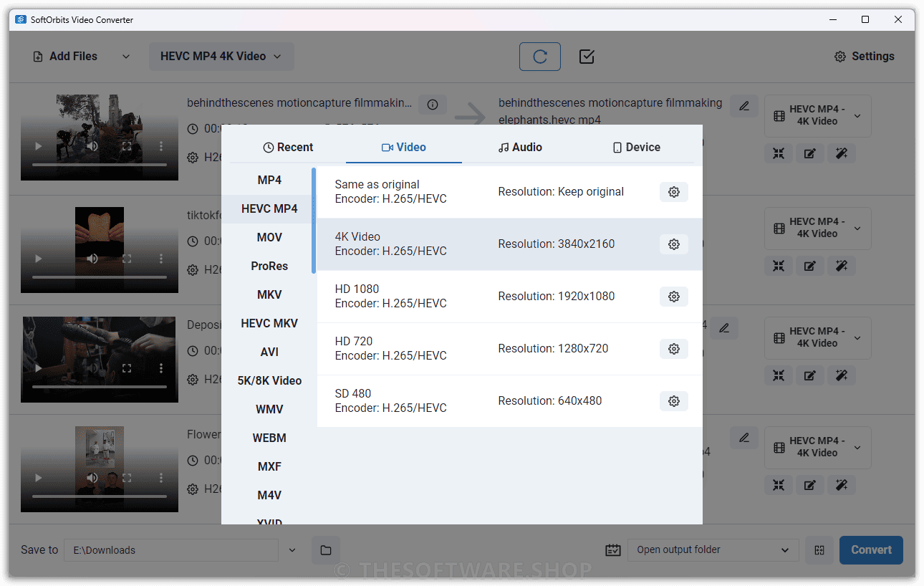Click compress icon for first video
The height and width of the screenshot is (586, 924).
coord(779,153)
